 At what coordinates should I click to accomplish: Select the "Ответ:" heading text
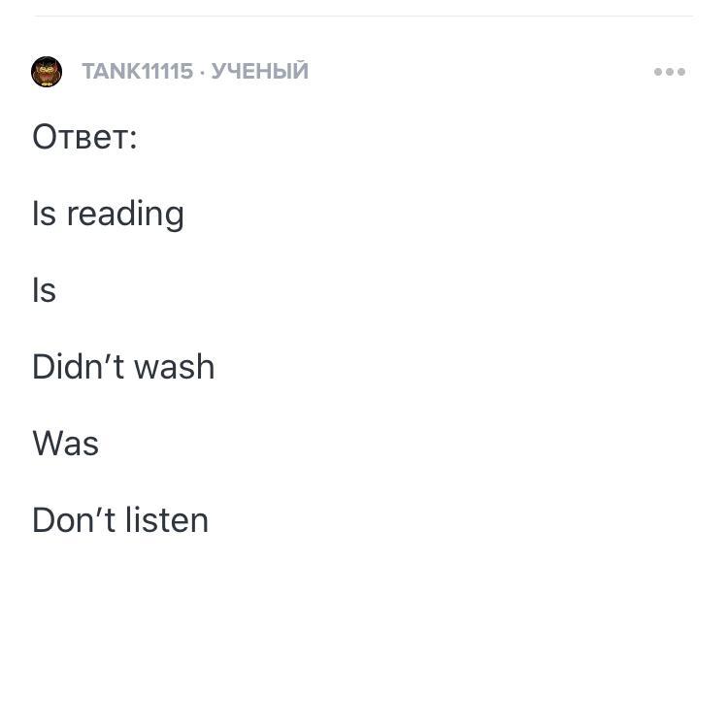tap(85, 137)
